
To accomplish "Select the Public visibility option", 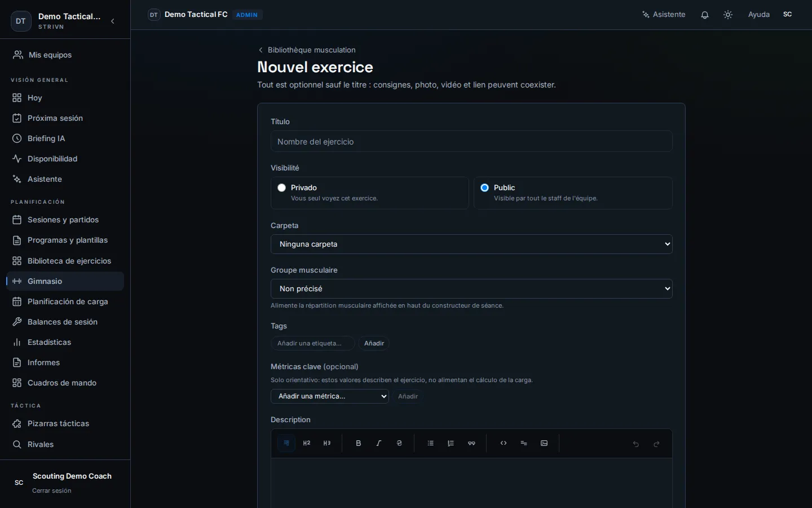I will coord(573,193).
